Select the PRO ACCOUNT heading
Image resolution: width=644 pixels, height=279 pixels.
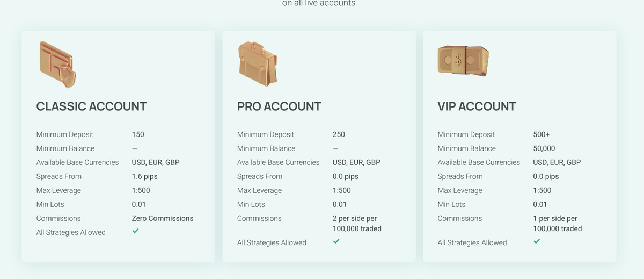279,106
